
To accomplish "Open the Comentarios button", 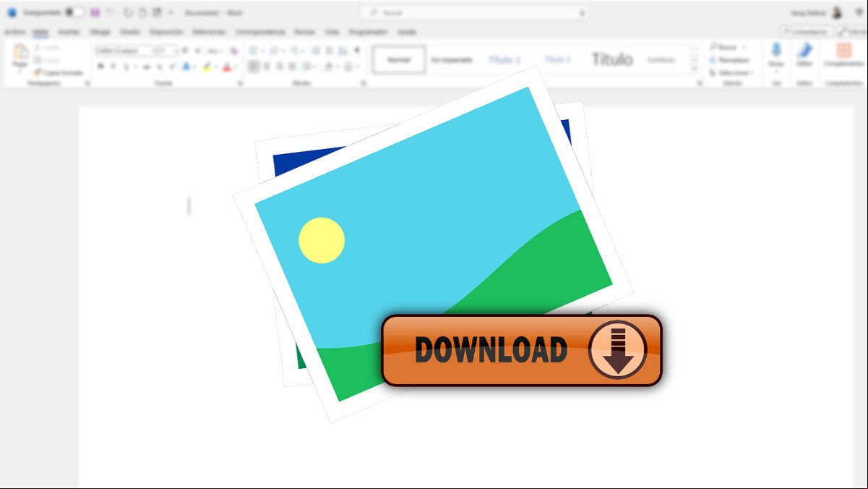I will (x=806, y=32).
